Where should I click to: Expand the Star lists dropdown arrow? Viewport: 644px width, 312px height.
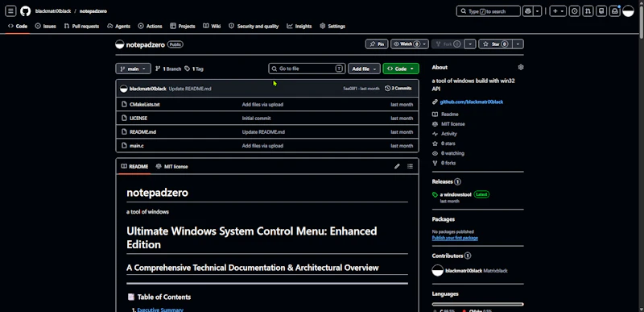[x=518, y=44]
